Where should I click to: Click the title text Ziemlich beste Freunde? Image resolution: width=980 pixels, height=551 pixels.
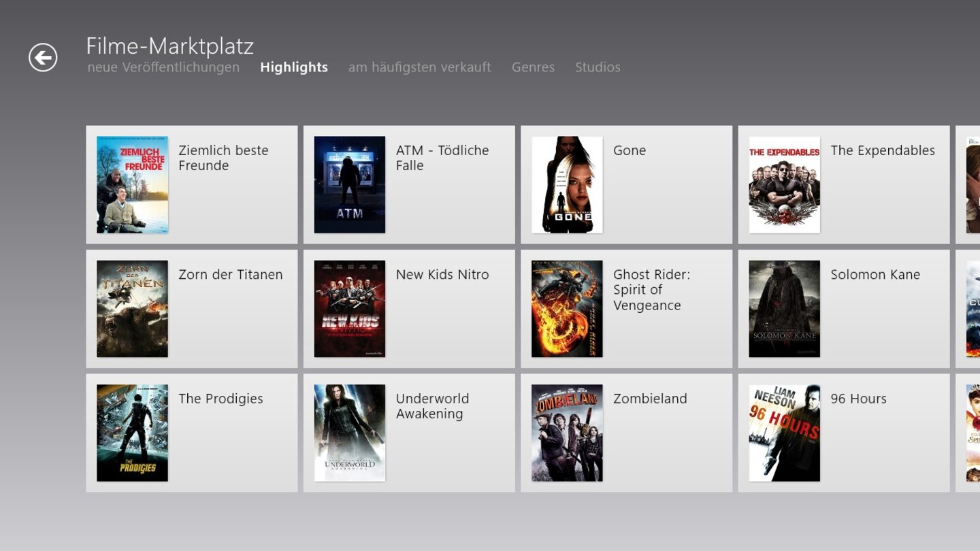coord(223,158)
